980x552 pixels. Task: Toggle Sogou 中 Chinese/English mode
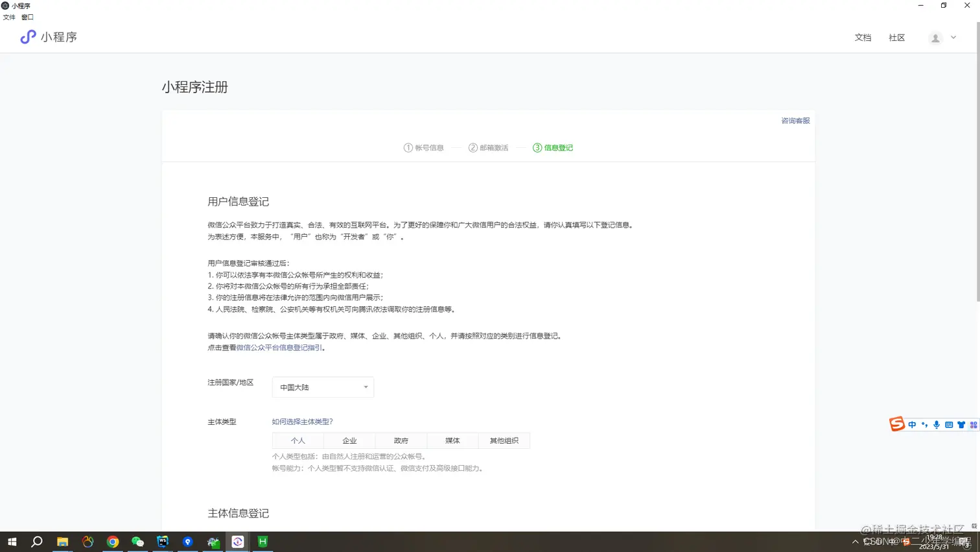(912, 425)
